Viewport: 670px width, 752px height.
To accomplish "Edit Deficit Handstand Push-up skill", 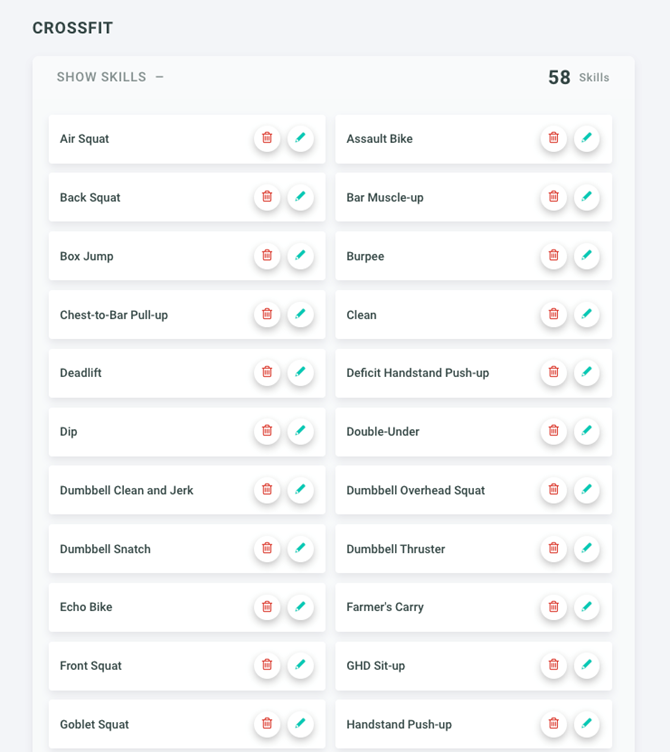I will [x=587, y=373].
